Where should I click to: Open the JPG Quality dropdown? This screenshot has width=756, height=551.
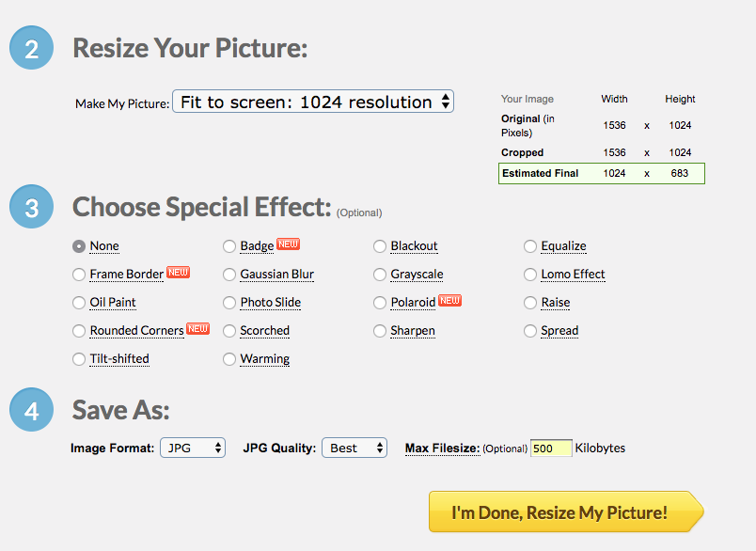(354, 448)
